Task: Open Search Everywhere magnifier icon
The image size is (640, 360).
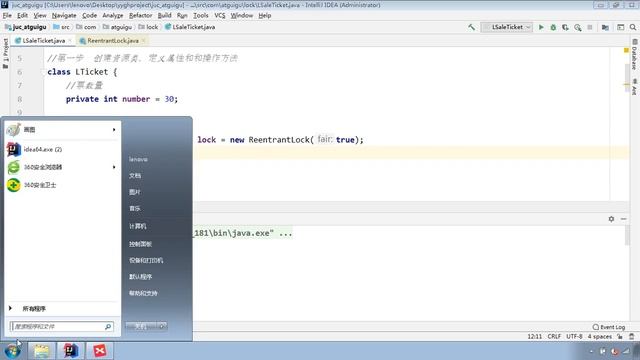Action: coord(633,27)
